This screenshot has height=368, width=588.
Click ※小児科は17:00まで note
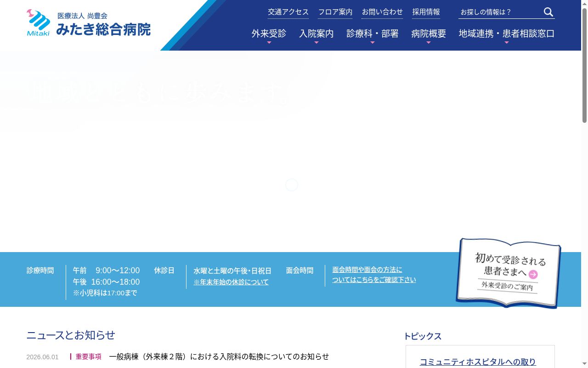105,293
